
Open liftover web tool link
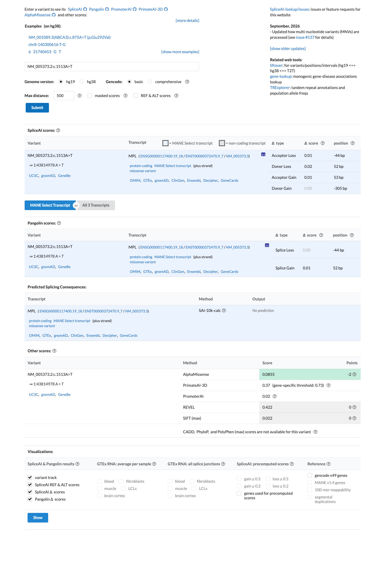click(276, 65)
